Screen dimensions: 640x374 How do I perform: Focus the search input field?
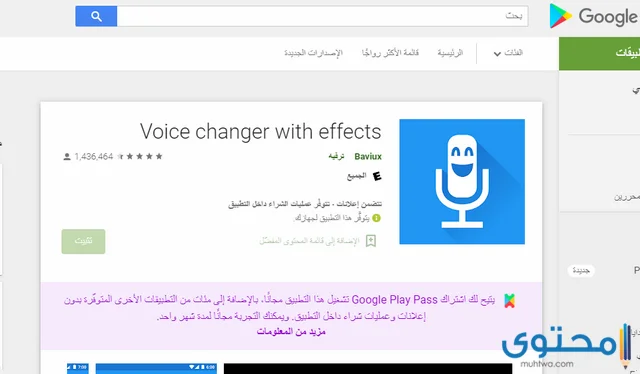point(322,16)
